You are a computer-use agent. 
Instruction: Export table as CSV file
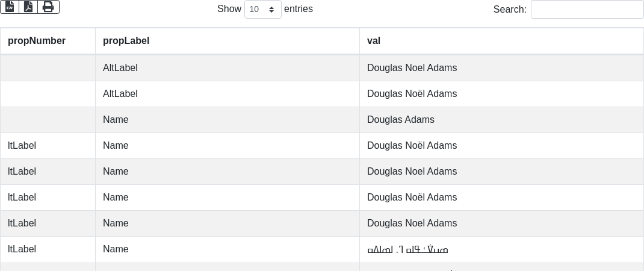pos(10,7)
